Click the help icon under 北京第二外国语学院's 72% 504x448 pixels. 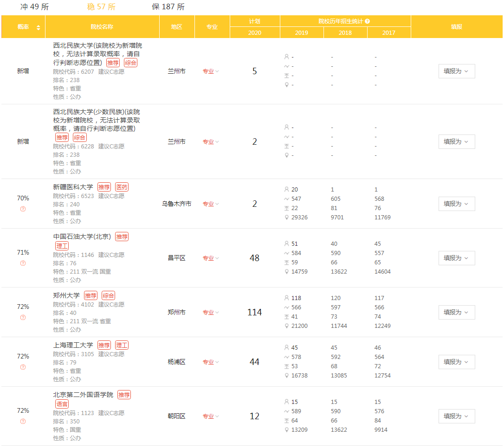(x=23, y=422)
